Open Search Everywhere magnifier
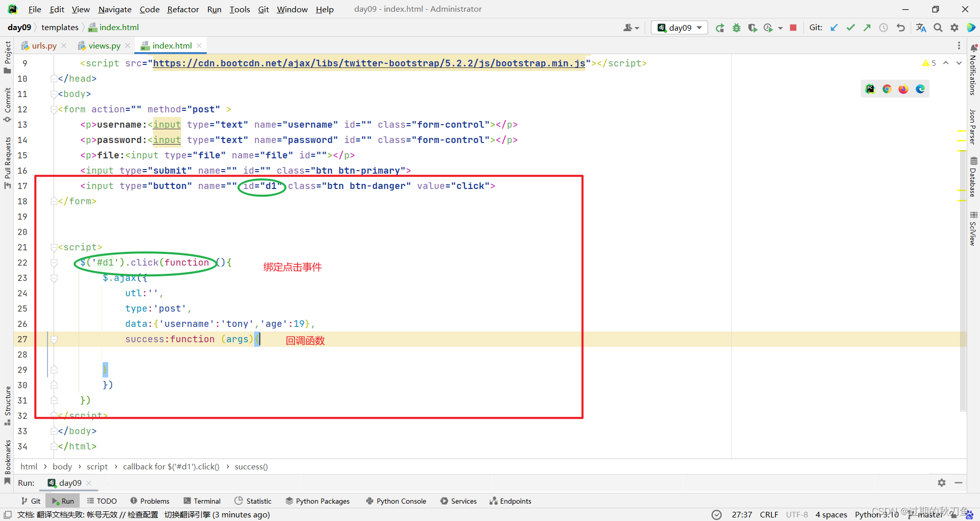Image resolution: width=980 pixels, height=521 pixels. 938,28
